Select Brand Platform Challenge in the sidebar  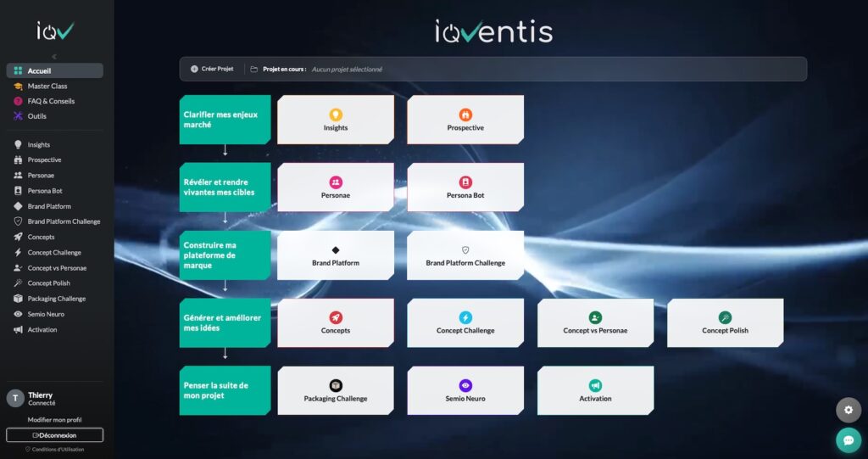click(64, 221)
